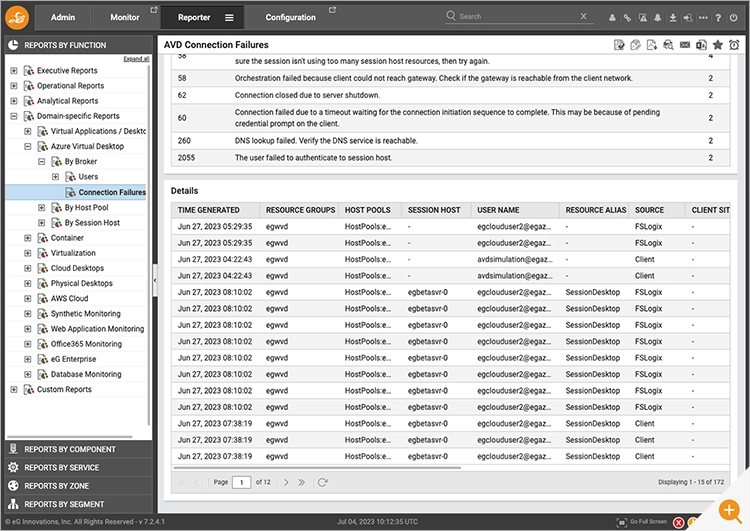
Task: Click the print preview magnifier icon
Action: (668, 44)
